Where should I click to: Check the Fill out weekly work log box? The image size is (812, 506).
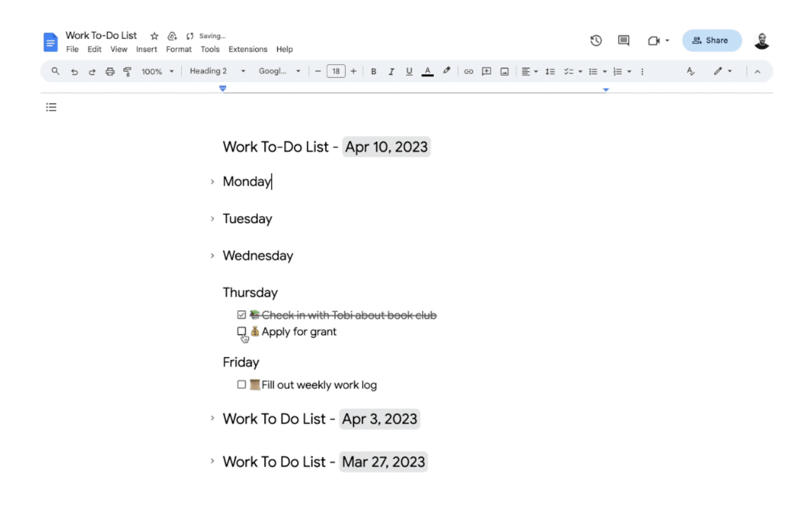(242, 384)
